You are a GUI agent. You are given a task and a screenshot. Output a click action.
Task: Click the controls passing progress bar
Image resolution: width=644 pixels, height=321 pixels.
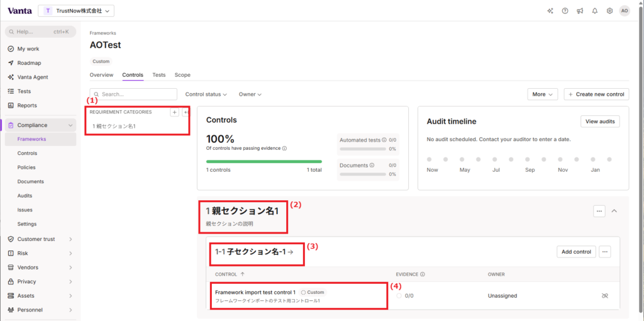coord(264,161)
